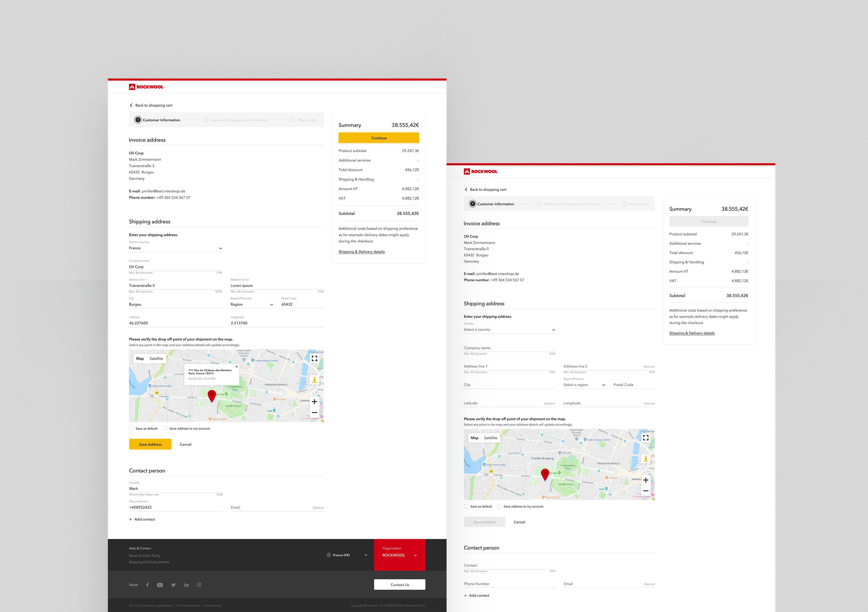Expand the Select a region dropdown

point(584,385)
